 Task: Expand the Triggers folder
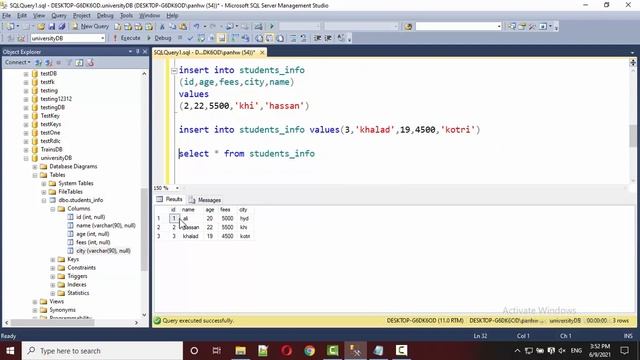coord(53,276)
